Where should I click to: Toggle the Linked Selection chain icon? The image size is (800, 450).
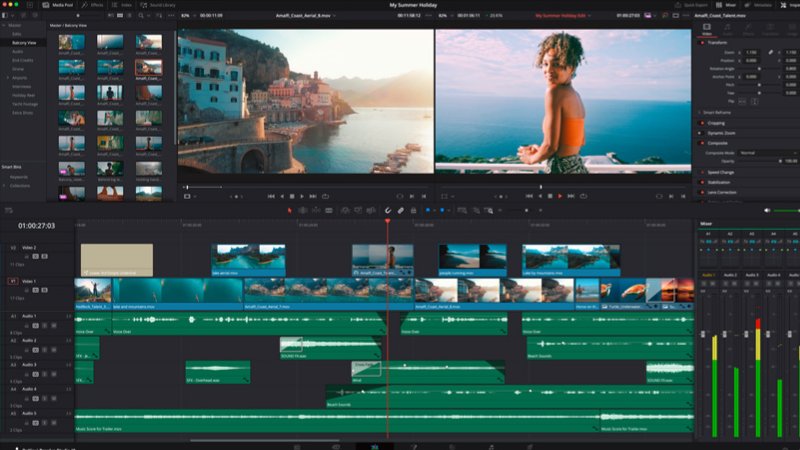click(401, 210)
